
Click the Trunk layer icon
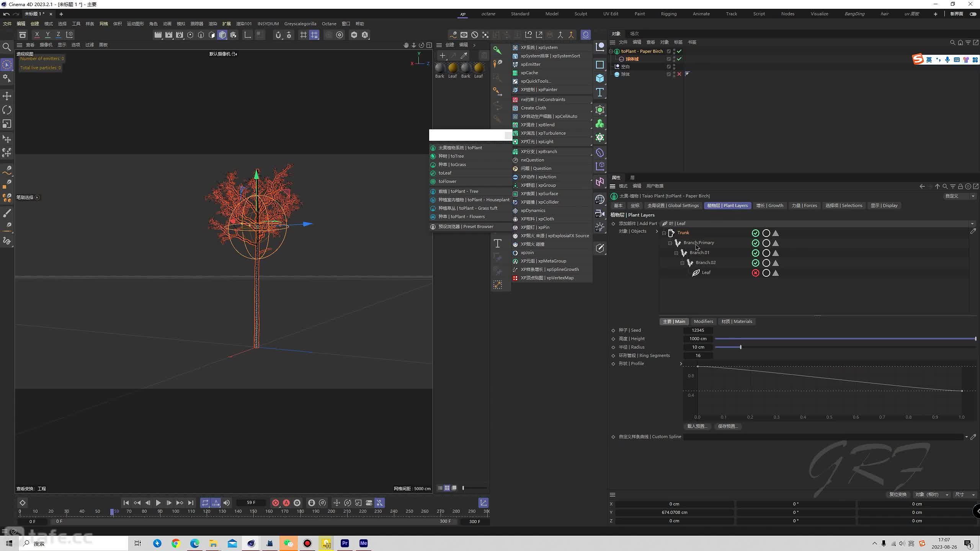pyautogui.click(x=671, y=233)
